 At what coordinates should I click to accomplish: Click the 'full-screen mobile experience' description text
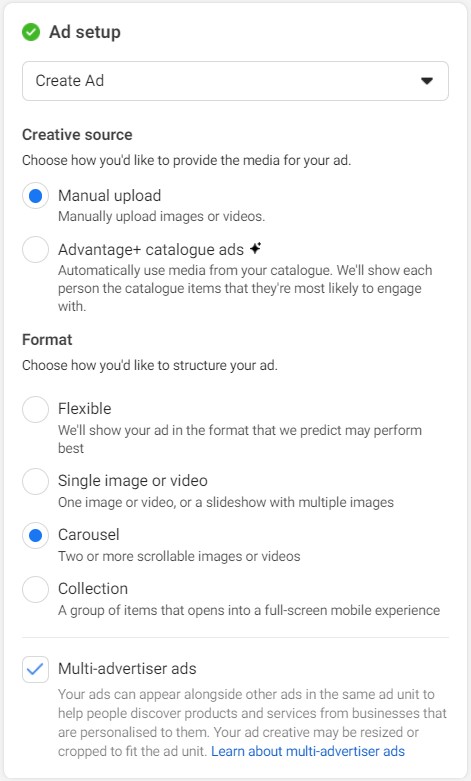point(249,611)
